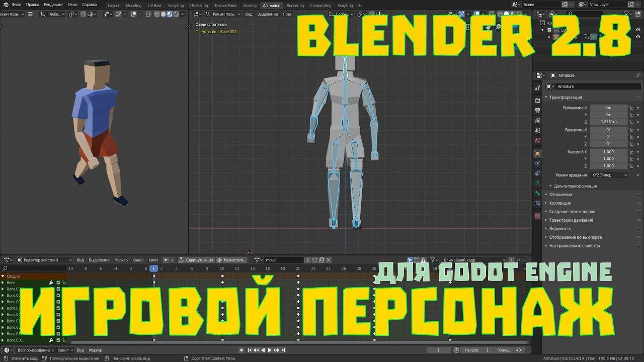
Task: Click Положение Z value 9.2161m
Action: tap(609, 122)
